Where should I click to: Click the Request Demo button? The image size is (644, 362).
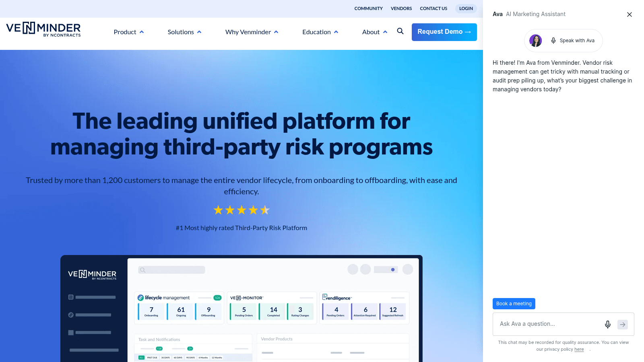click(x=444, y=32)
